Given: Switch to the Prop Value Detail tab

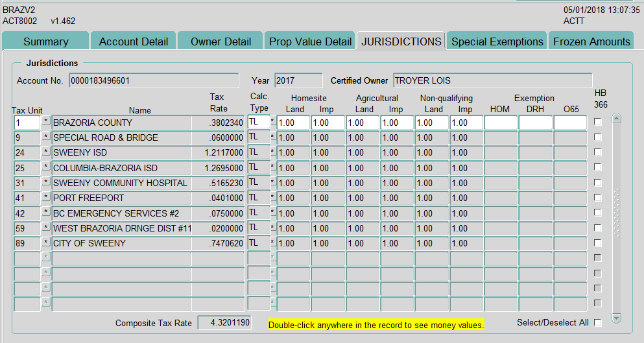Looking at the screenshot, I should tap(310, 41).
